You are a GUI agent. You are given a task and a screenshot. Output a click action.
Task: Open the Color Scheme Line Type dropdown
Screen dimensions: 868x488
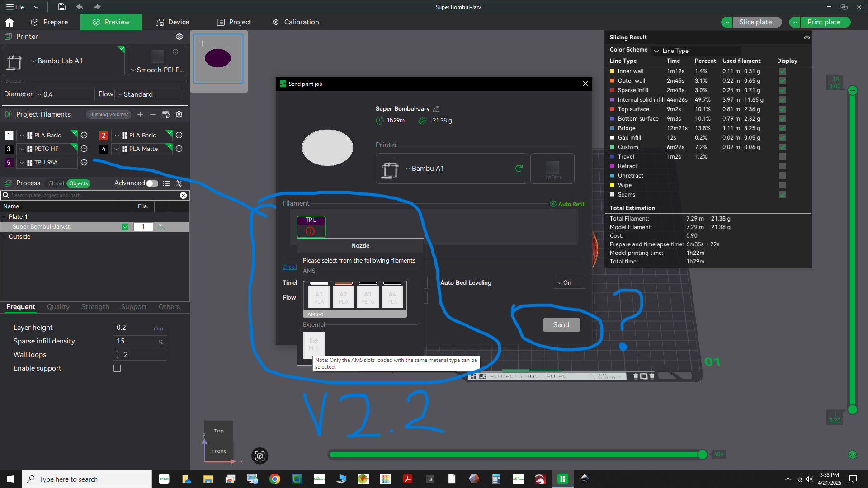click(696, 51)
